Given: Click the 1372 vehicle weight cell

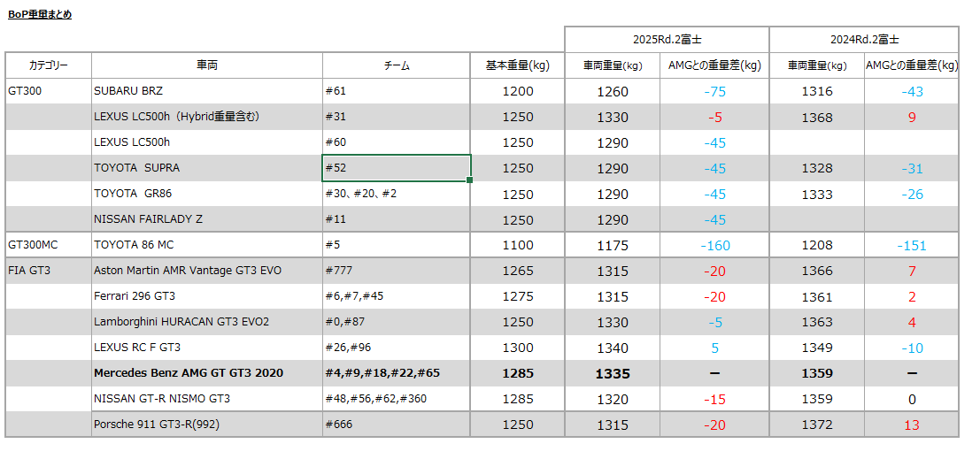Looking at the screenshot, I should (x=816, y=425).
